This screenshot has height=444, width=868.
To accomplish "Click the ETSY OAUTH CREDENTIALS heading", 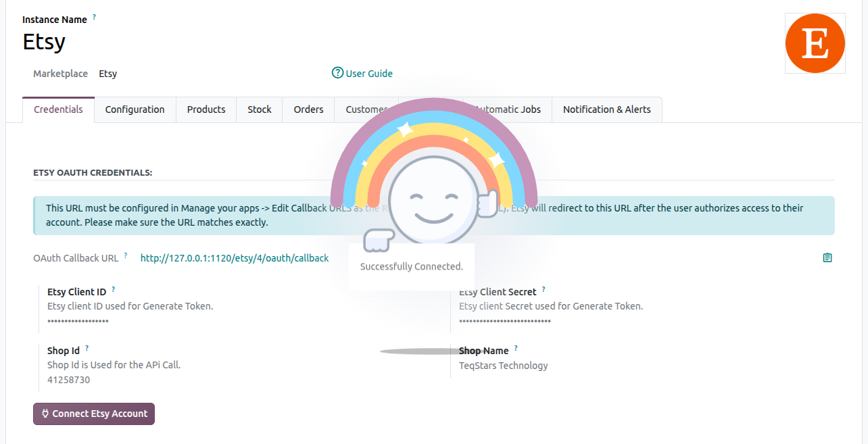I will (93, 173).
